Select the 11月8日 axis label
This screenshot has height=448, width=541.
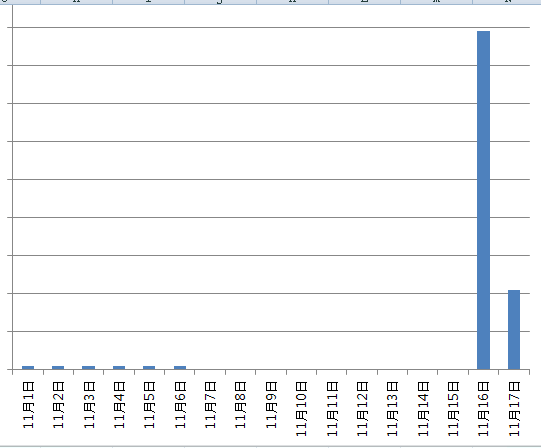(240, 405)
